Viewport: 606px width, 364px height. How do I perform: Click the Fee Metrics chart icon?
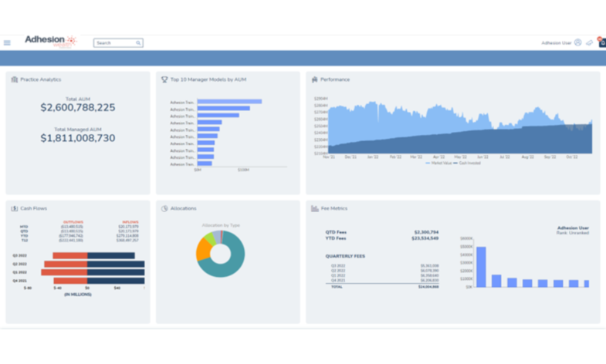point(315,208)
